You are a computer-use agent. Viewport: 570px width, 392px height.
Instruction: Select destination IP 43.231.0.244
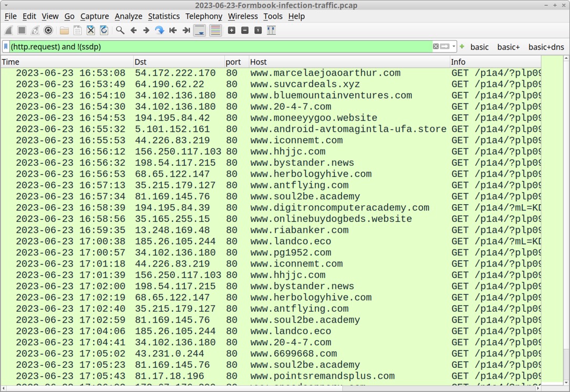click(170, 354)
